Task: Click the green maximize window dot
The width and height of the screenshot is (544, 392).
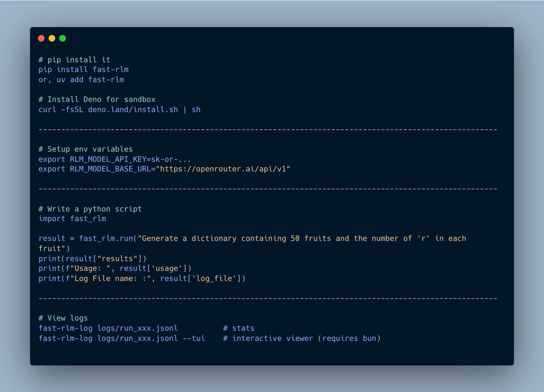Action: tap(62, 38)
